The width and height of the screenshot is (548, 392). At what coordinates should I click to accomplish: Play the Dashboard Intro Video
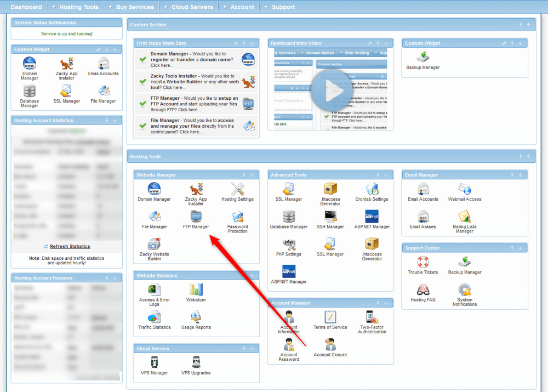[x=331, y=91]
